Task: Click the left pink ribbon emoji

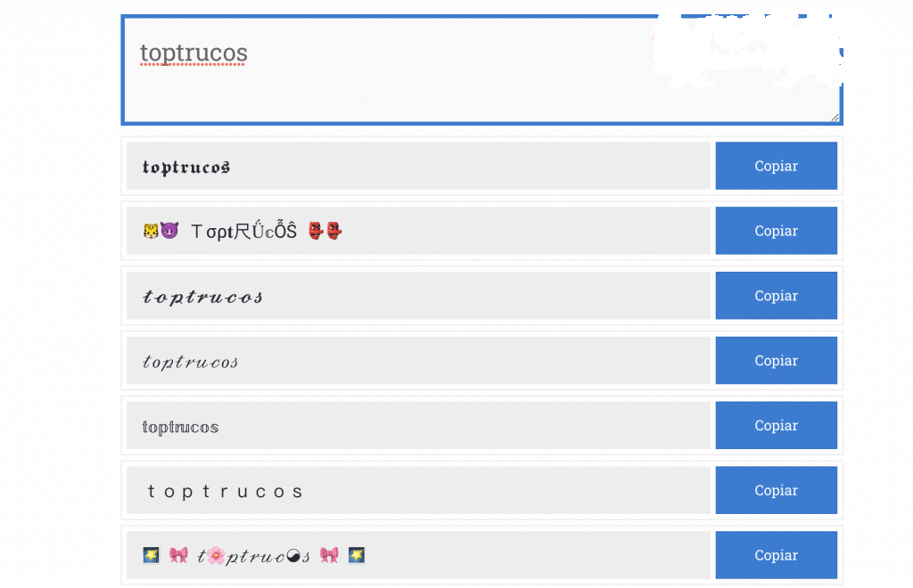Action: (178, 555)
